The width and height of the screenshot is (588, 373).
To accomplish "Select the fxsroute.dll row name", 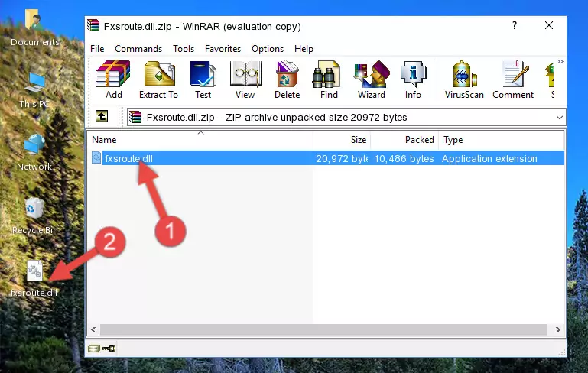I will 128,158.
